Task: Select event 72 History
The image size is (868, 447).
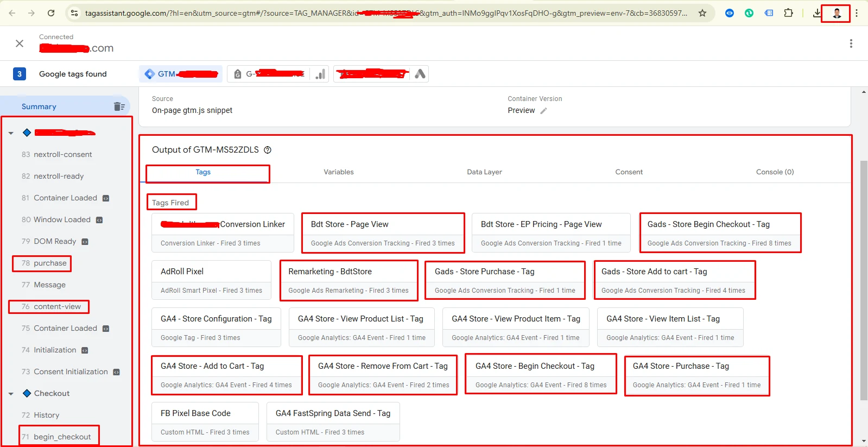Action: point(41,415)
